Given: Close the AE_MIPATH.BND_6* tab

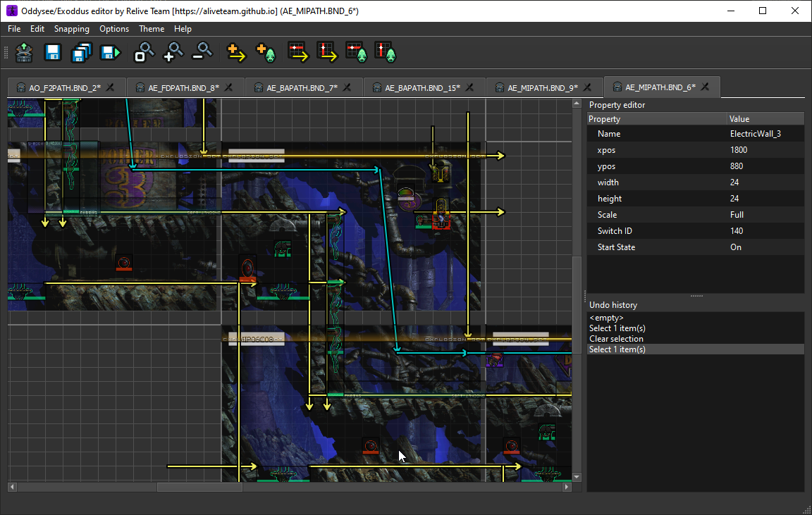Looking at the screenshot, I should click(x=705, y=87).
